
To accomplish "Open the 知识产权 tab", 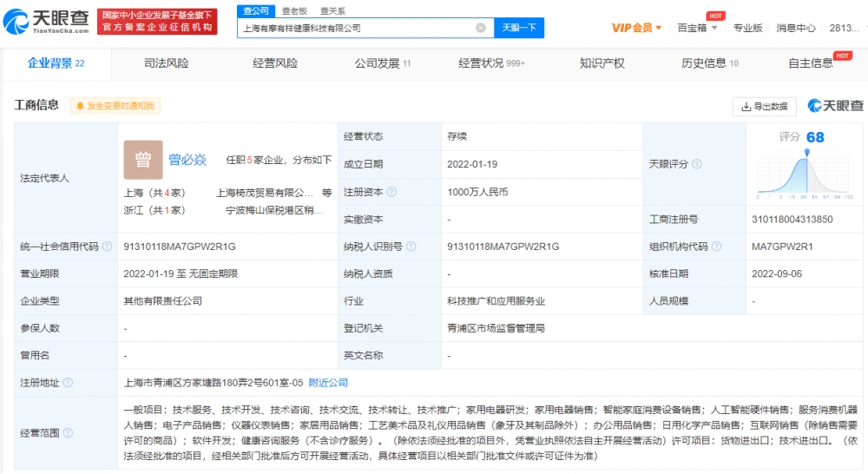I will [602, 63].
